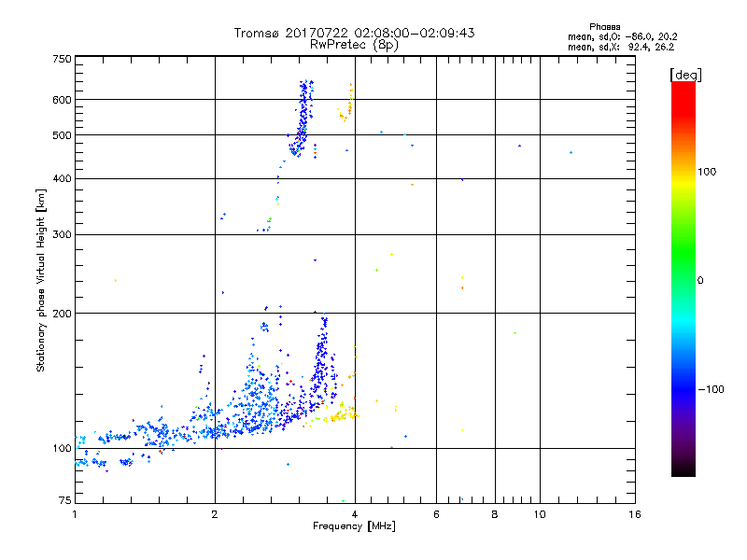
Task: Click the 'Phases' statistics heading
Action: (604, 27)
